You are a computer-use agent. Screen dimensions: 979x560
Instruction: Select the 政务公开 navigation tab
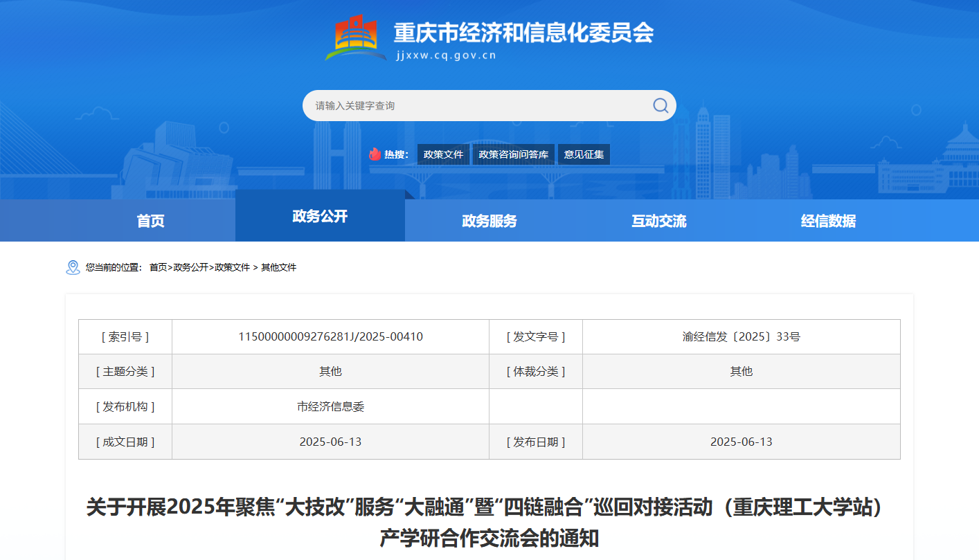320,216
